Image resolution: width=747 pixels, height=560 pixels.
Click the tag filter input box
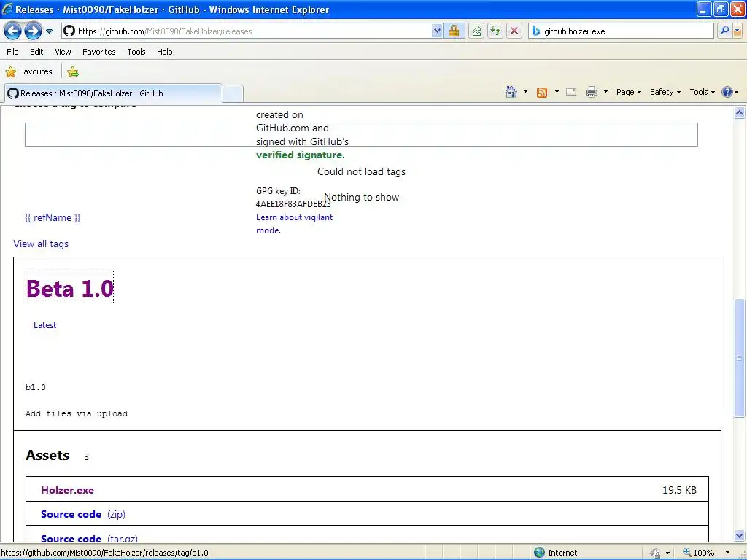(361, 134)
